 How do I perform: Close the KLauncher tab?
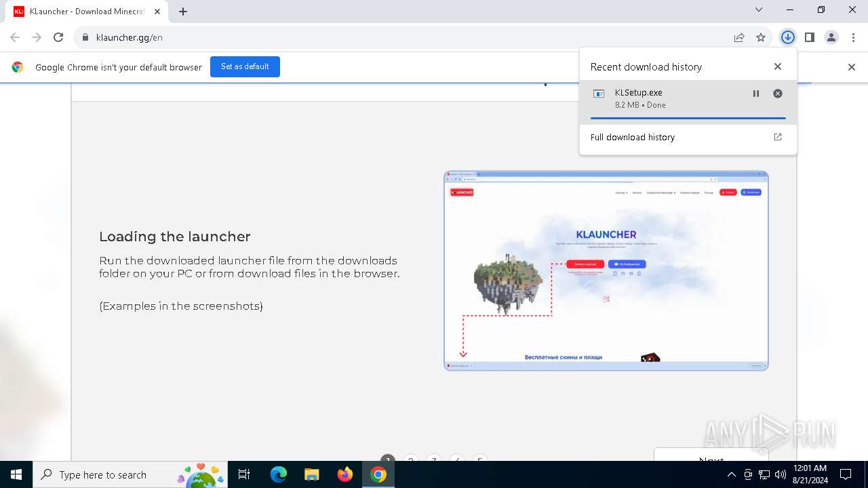click(x=157, y=12)
